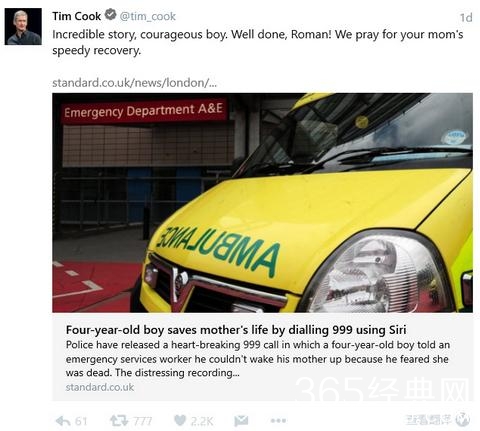Click the globe translate icon

point(463,420)
